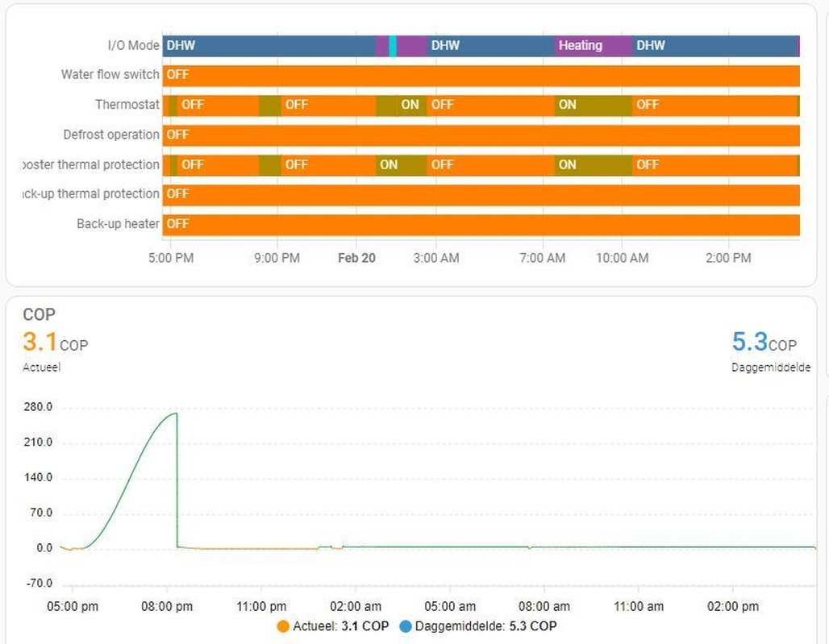Toggle the Actueel: 3.1 COP legend entry
This screenshot has height=644, width=829.
pos(333,626)
